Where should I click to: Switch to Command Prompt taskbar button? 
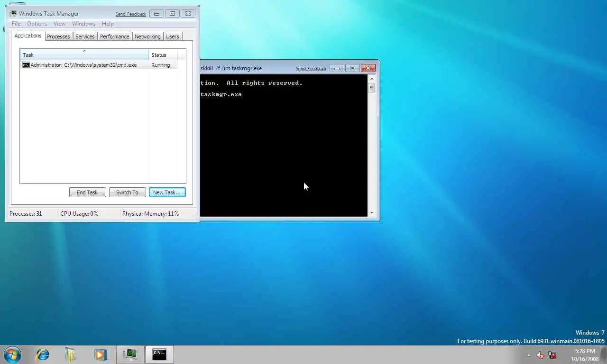[x=159, y=354]
